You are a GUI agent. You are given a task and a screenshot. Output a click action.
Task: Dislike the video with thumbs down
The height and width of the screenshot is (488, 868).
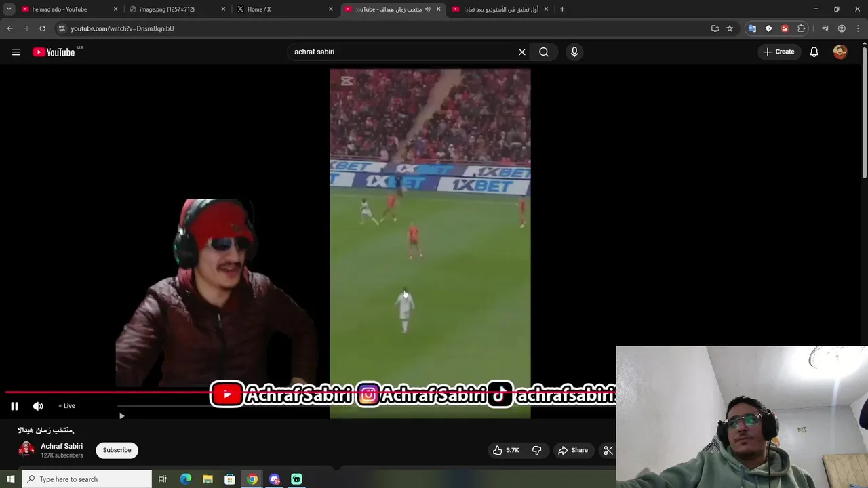[536, 450]
